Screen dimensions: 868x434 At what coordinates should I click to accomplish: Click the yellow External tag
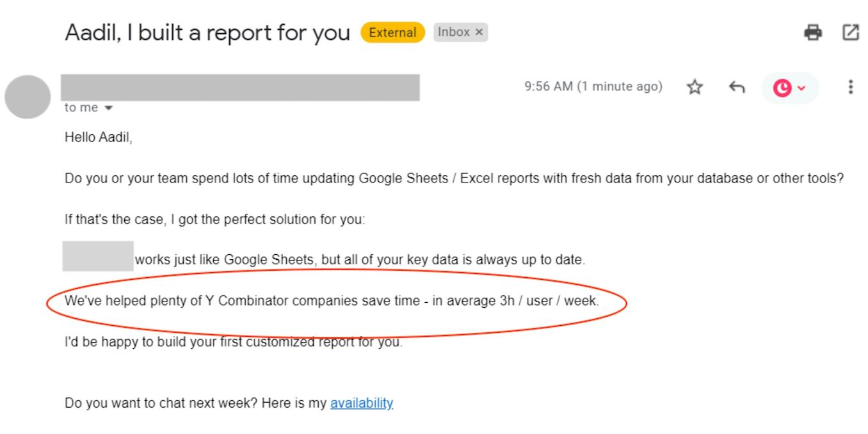click(392, 32)
